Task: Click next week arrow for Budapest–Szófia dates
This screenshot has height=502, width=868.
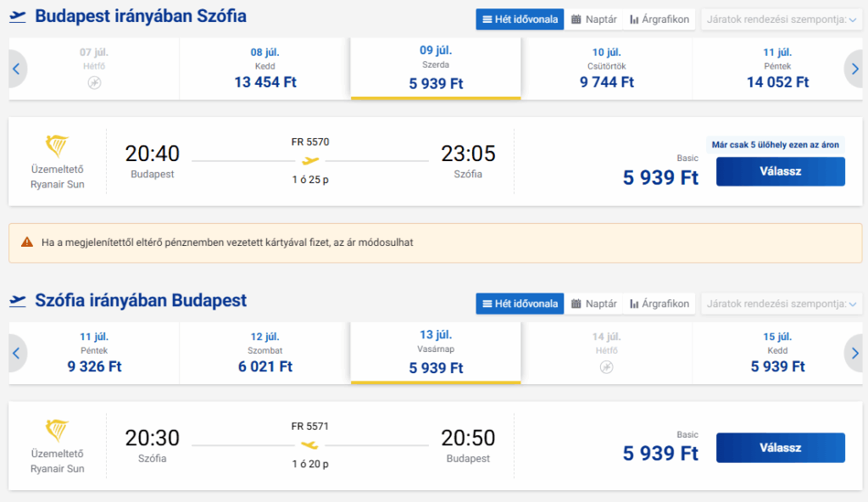Action: click(854, 69)
